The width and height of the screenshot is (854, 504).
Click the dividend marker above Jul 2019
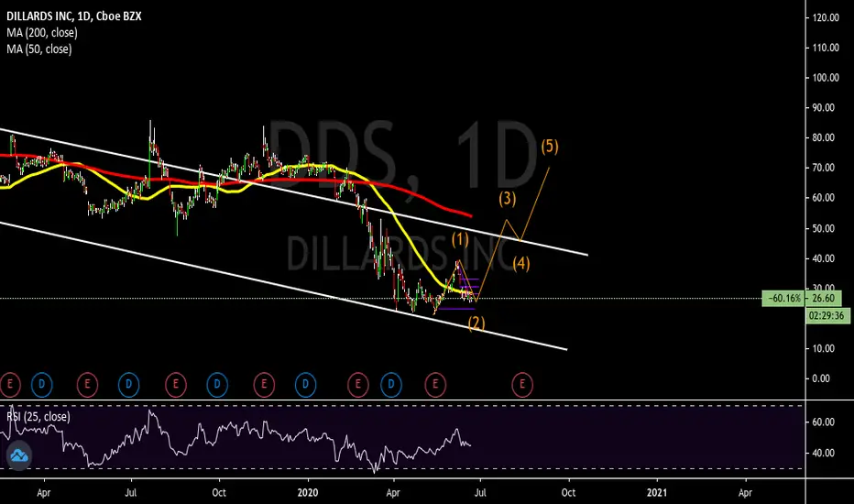tap(128, 385)
